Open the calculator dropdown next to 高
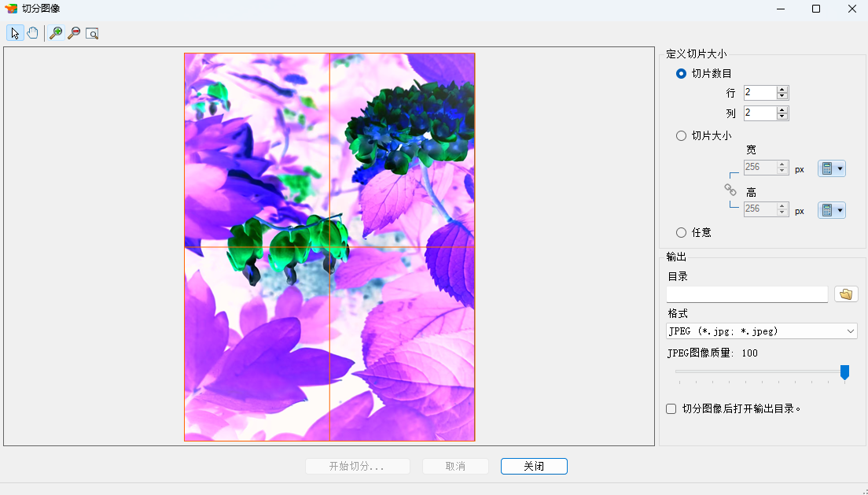 [x=832, y=209]
